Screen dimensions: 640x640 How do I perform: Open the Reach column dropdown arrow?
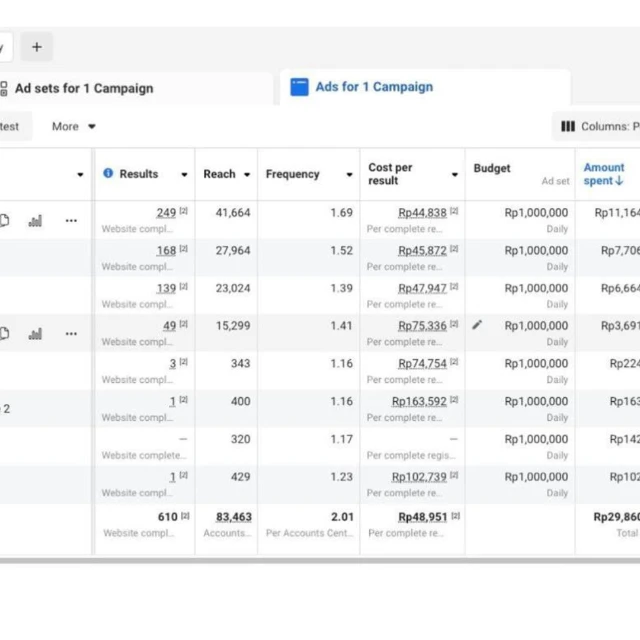pyautogui.click(x=246, y=175)
